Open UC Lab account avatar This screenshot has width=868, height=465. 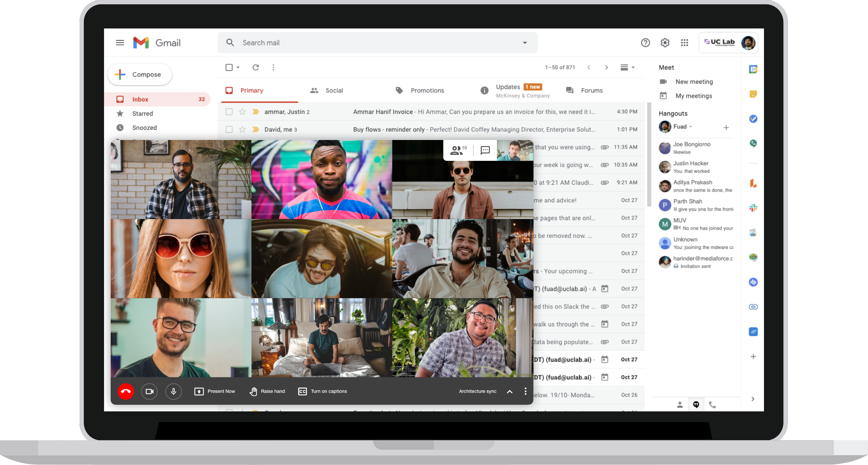click(748, 43)
